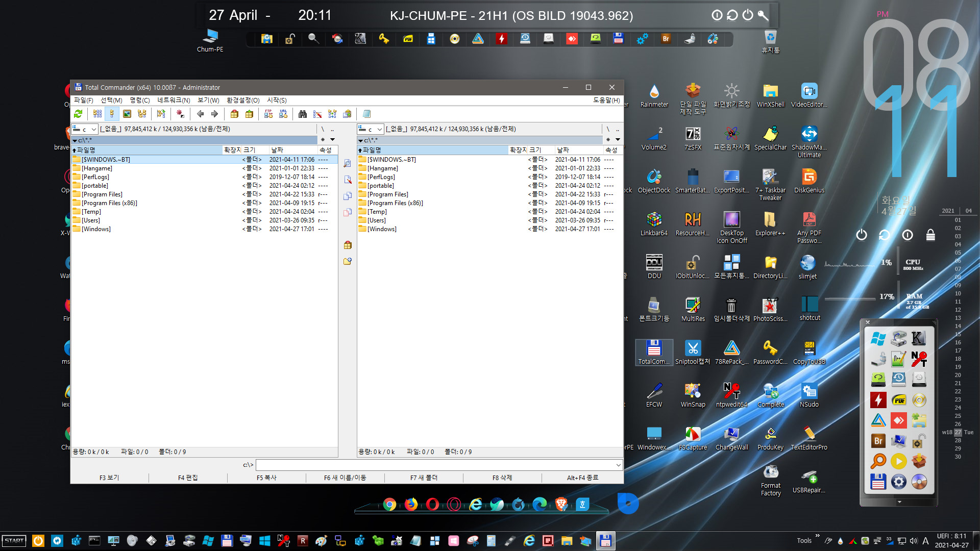Click the Invert selection star icon

click(180, 114)
